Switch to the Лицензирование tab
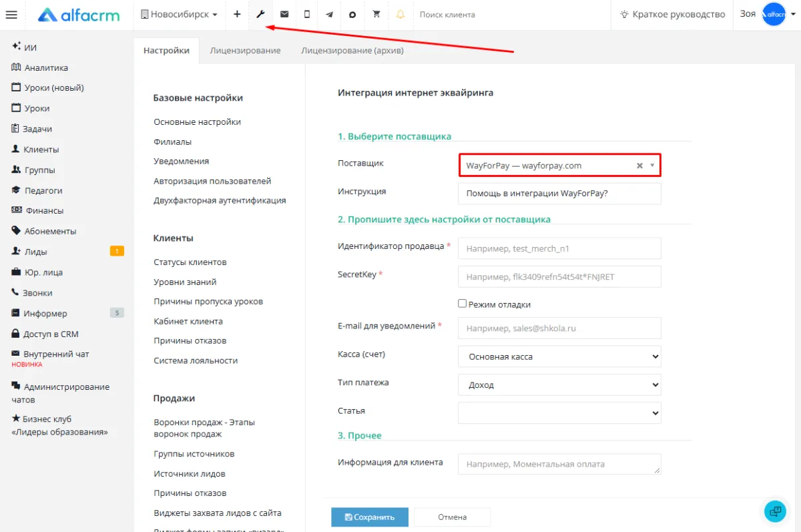Image resolution: width=801 pixels, height=532 pixels. (245, 50)
